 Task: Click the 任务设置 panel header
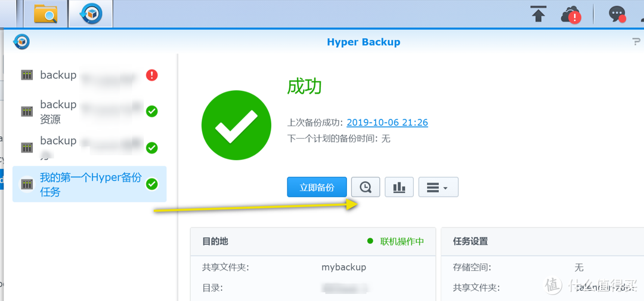pyautogui.click(x=543, y=241)
